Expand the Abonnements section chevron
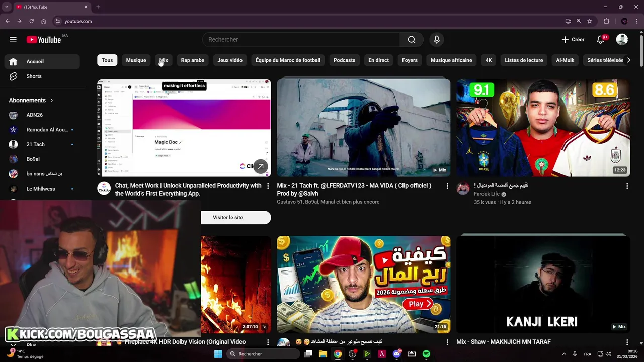Image resolution: width=644 pixels, height=362 pixels. (x=51, y=100)
